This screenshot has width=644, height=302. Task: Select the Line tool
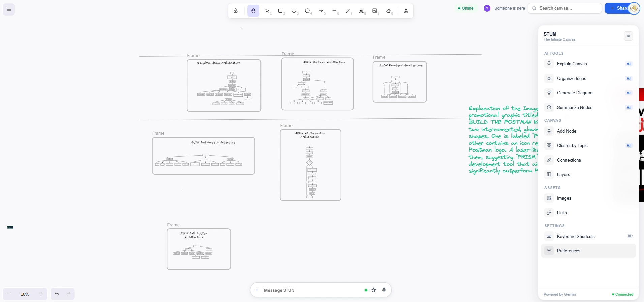335,11
